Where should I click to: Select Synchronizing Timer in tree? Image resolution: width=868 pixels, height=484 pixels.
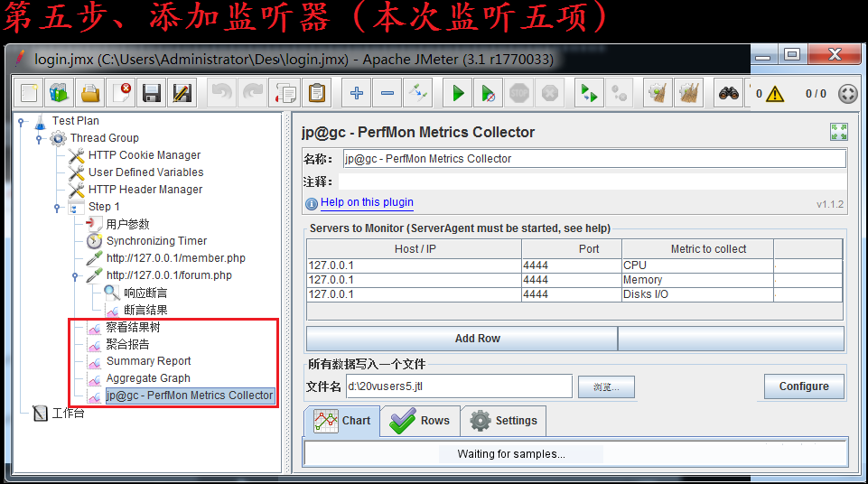tap(156, 241)
